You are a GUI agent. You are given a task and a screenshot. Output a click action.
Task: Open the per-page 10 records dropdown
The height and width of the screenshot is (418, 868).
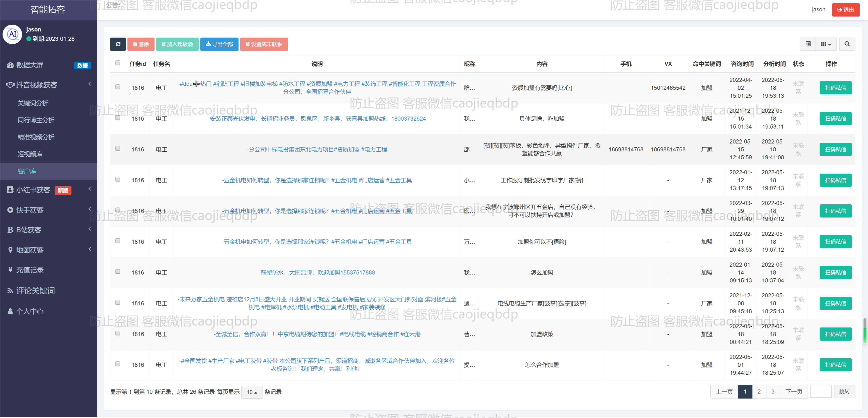(252, 392)
